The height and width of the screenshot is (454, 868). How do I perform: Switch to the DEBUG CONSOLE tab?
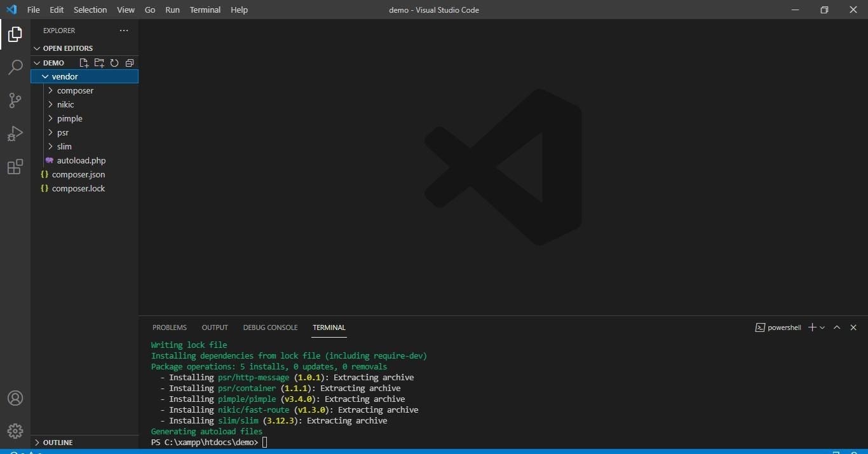[270, 327]
